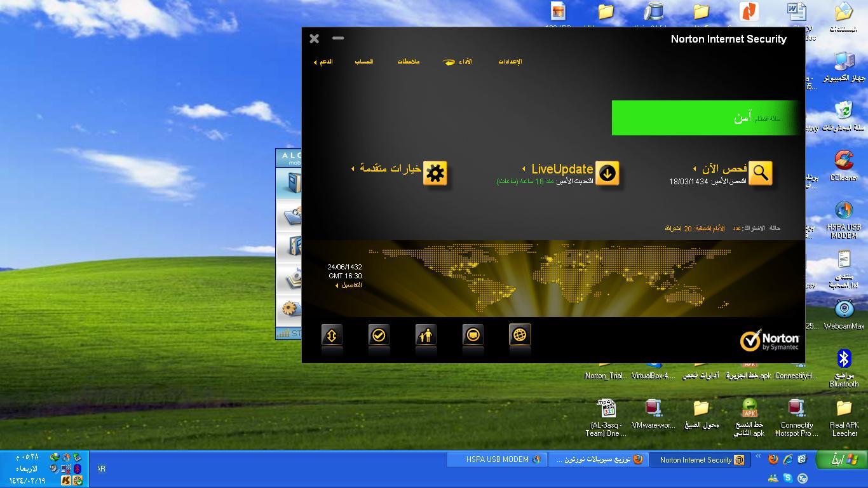Click the taskbar clock ٠٥:٣٨

coord(27,457)
